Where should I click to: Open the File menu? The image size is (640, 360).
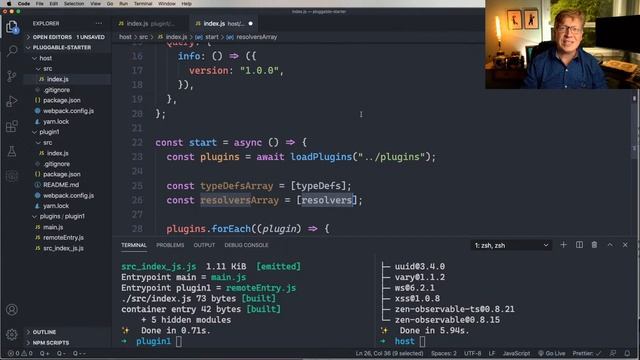click(x=40, y=3)
